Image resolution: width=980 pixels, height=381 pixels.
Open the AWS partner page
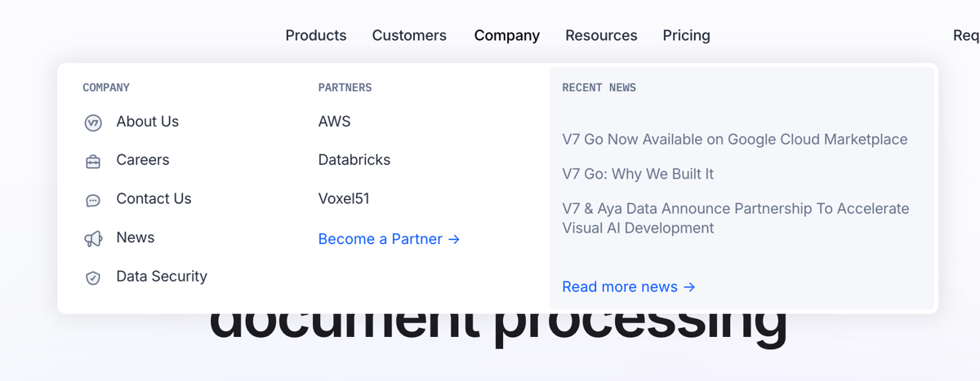[x=334, y=122]
